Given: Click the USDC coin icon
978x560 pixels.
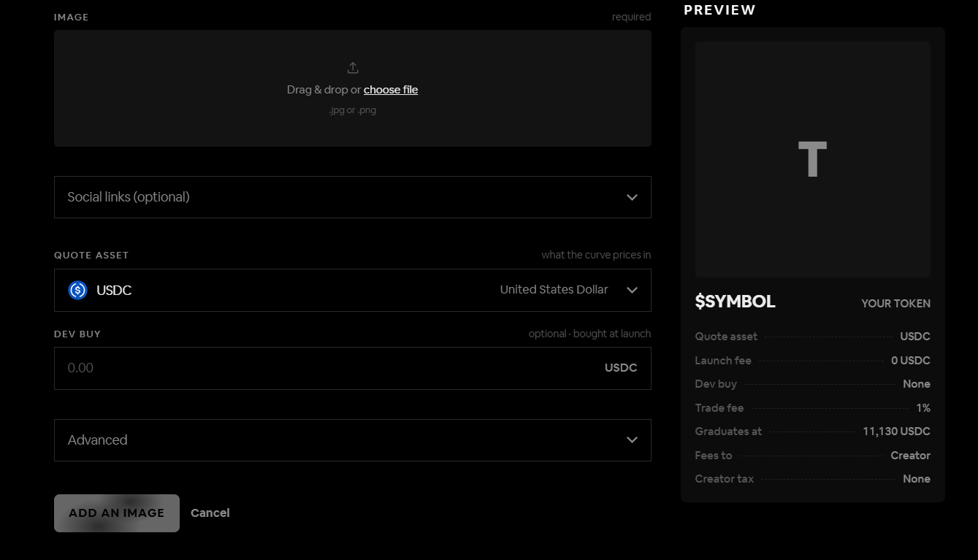Looking at the screenshot, I should tap(77, 290).
